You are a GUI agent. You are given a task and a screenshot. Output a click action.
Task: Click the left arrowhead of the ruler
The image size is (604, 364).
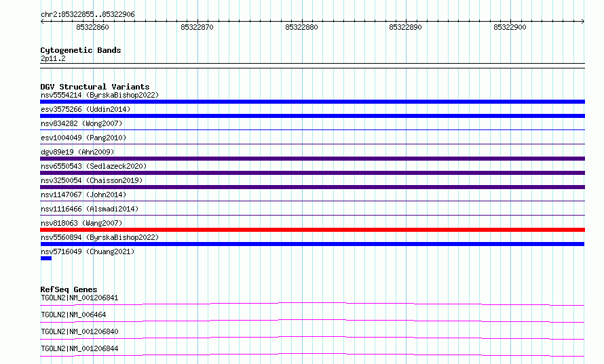coord(42,22)
